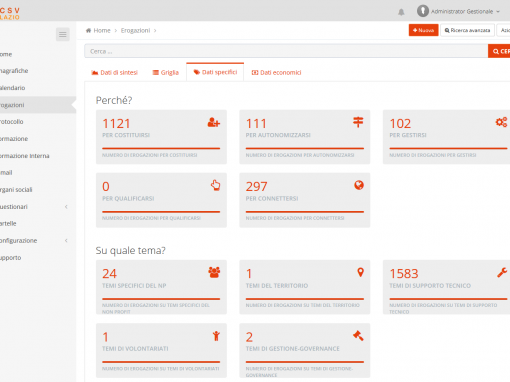Expand the Configurazione chevron in sidebar
Image resolution: width=510 pixels, height=382 pixels.
(x=66, y=240)
